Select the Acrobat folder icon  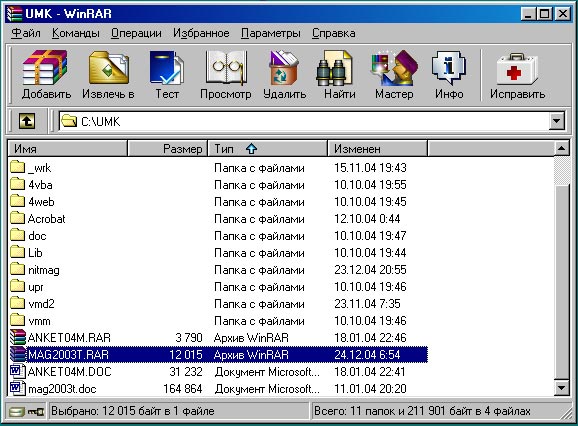(x=17, y=218)
